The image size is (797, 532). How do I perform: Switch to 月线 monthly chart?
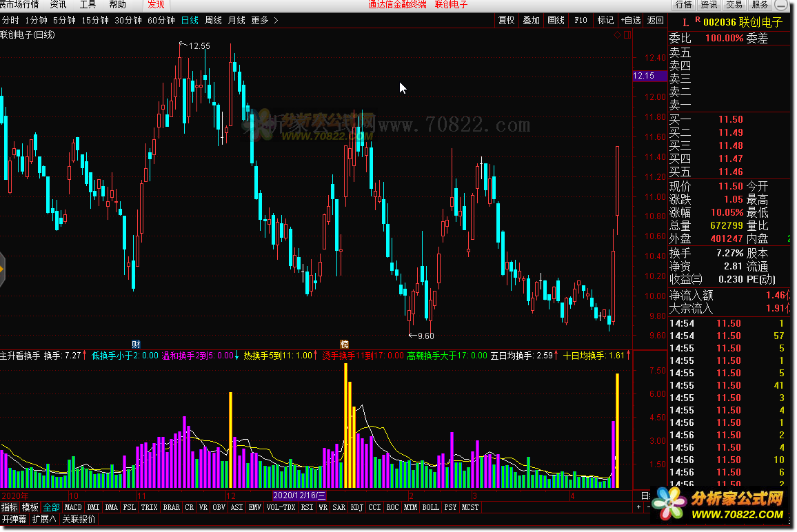[236, 20]
